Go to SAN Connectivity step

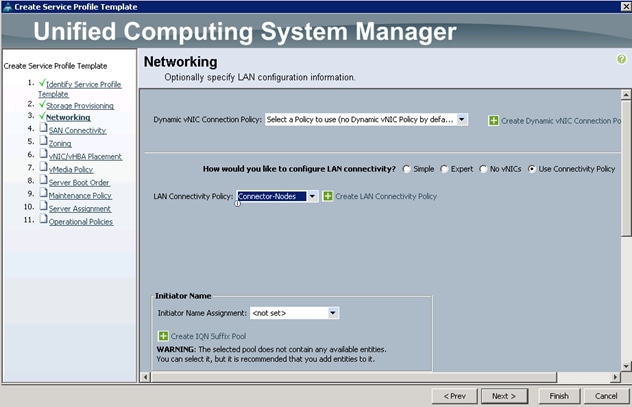(77, 131)
